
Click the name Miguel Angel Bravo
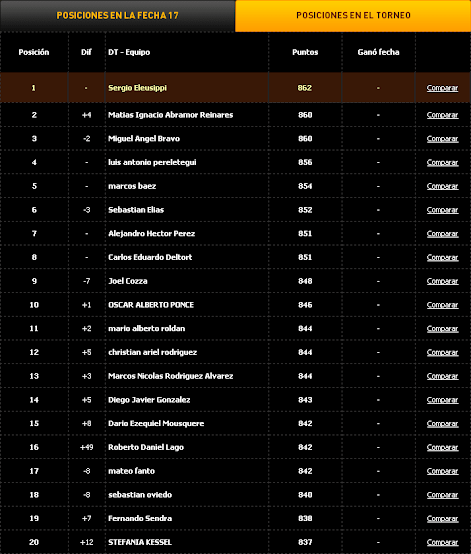coord(144,138)
